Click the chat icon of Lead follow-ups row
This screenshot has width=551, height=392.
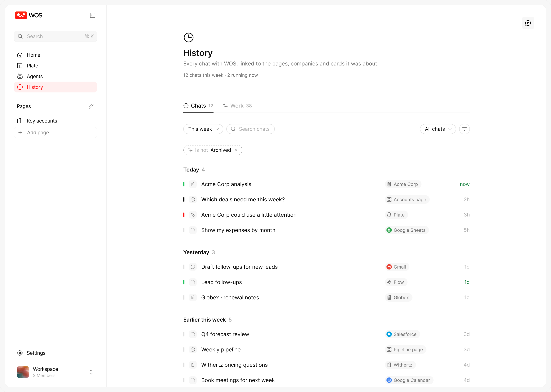193,282
